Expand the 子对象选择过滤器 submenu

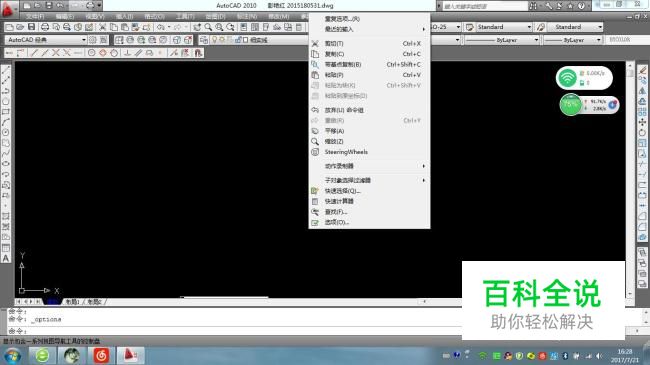(x=369, y=180)
